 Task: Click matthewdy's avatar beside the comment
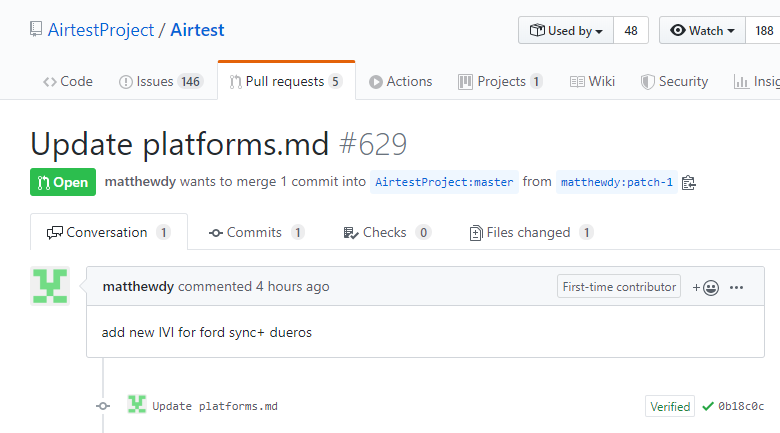[x=50, y=286]
